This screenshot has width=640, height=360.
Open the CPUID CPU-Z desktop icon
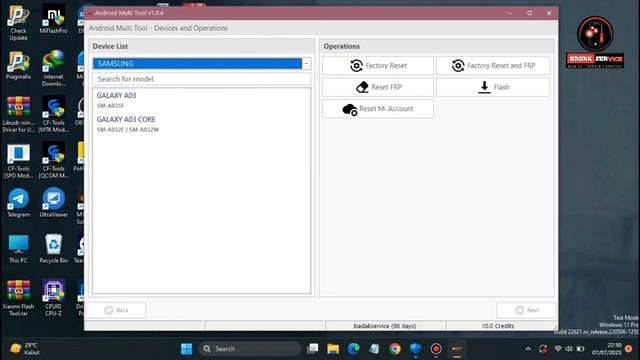53,298
